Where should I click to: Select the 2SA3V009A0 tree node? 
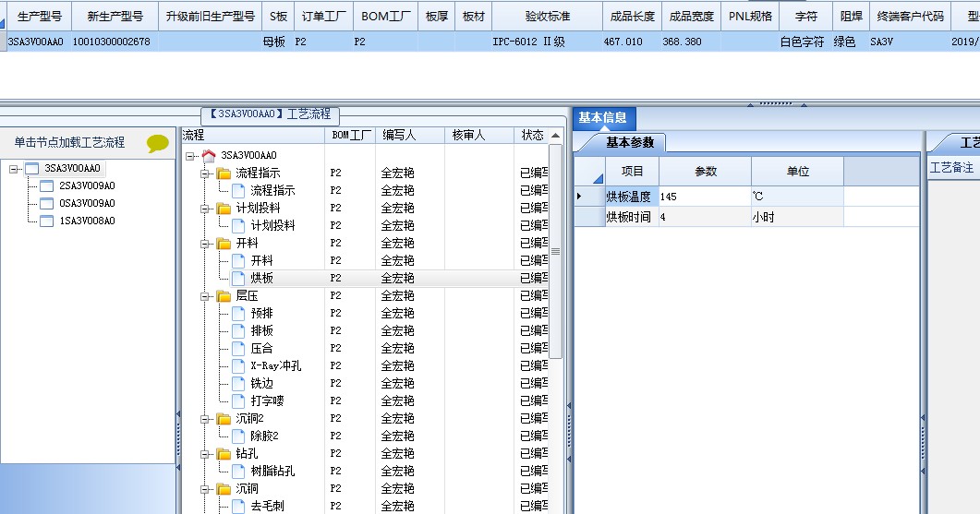[x=87, y=186]
